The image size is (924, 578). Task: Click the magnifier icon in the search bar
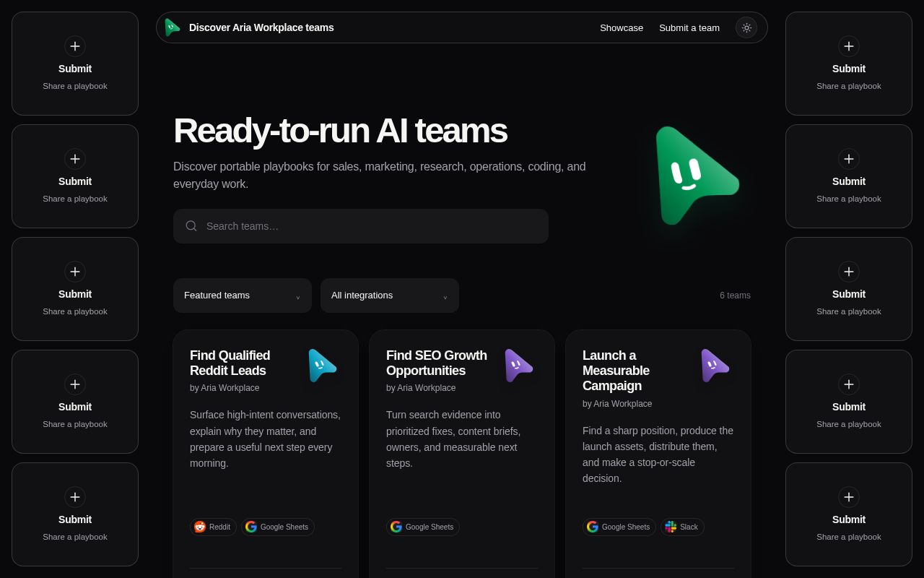(x=191, y=226)
